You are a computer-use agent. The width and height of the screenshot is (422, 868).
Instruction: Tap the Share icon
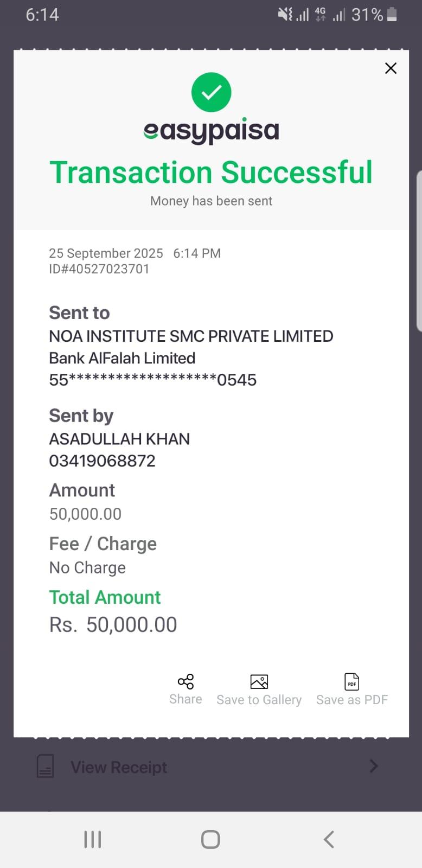186,681
